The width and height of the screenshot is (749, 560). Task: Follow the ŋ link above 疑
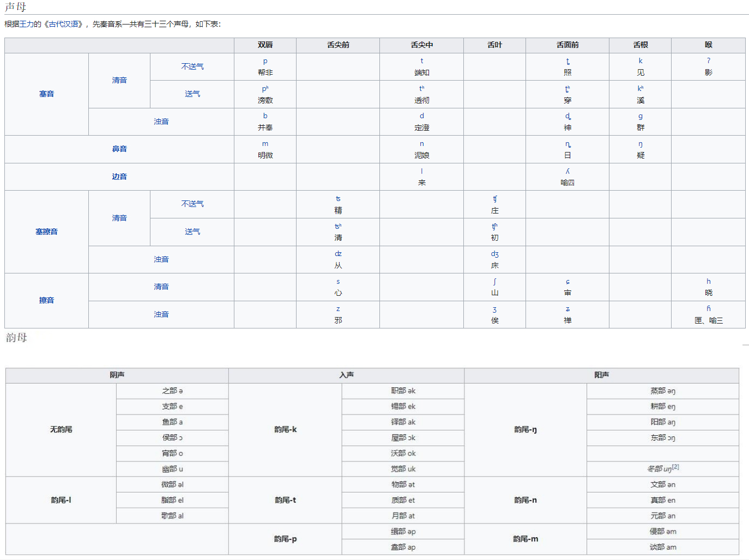point(641,144)
